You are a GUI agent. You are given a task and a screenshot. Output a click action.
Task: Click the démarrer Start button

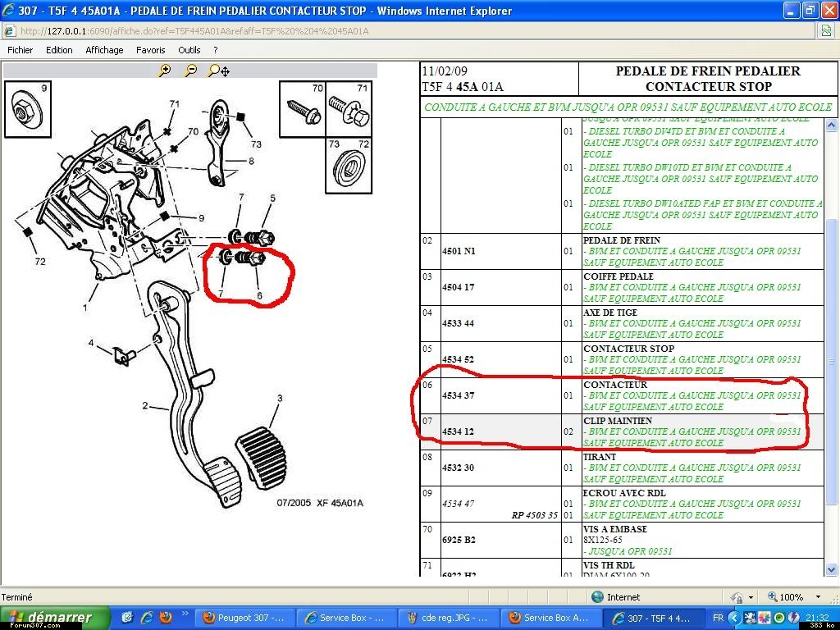click(x=55, y=618)
